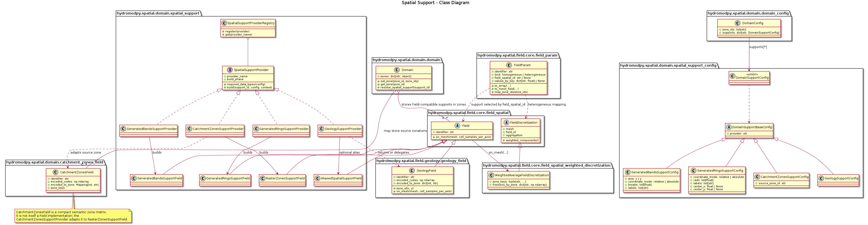The image size is (868, 225).
Task: Click 'radii: list[float]' in GeneratedRingsSupportConfig
Action: coord(704,180)
